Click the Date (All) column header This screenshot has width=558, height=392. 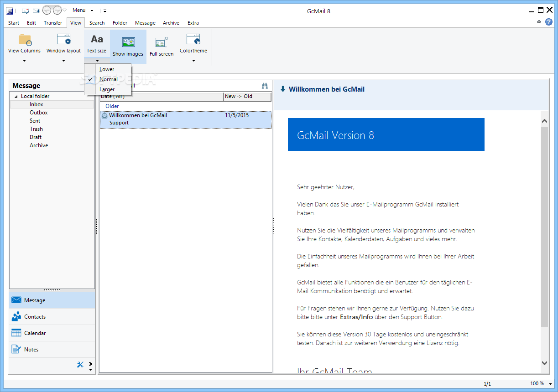point(162,97)
